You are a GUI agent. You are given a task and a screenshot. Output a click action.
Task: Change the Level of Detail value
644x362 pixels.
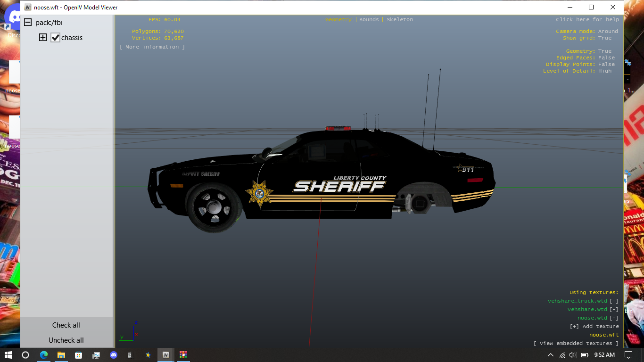point(604,71)
